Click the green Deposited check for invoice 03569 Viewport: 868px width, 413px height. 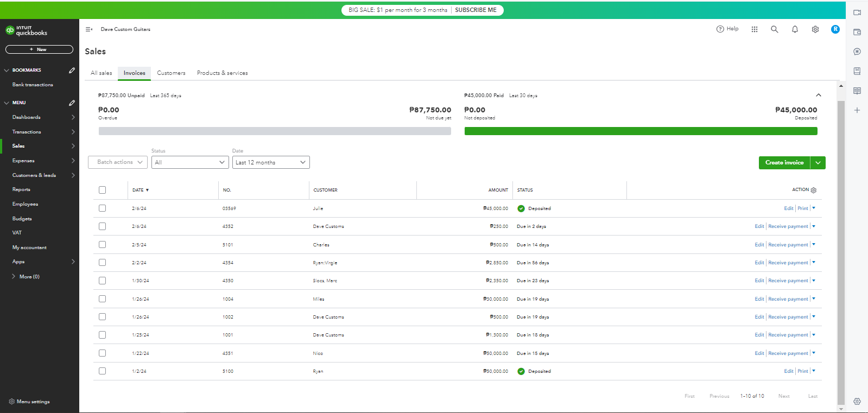[521, 208]
